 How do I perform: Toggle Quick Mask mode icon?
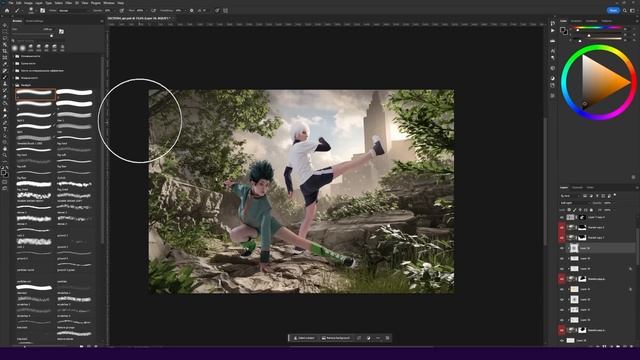click(x=5, y=182)
